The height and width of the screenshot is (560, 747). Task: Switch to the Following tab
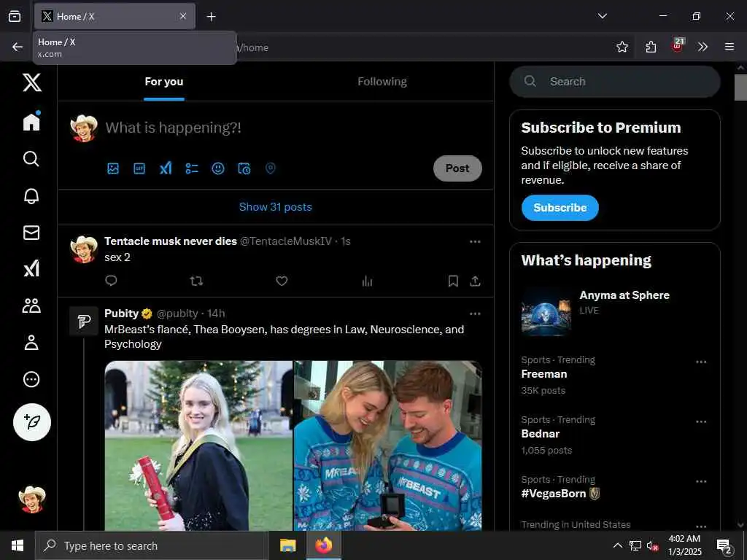coord(382,82)
